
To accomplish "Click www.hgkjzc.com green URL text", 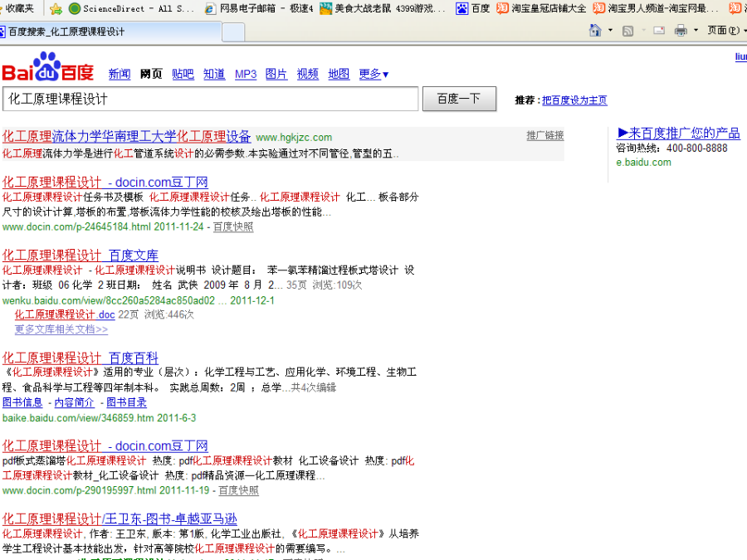I will pos(294,138).
